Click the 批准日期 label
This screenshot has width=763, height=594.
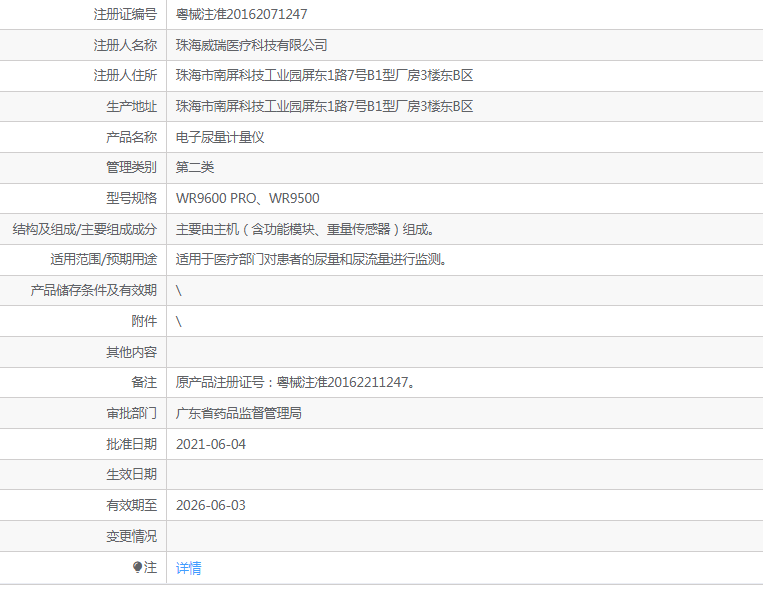[131, 444]
